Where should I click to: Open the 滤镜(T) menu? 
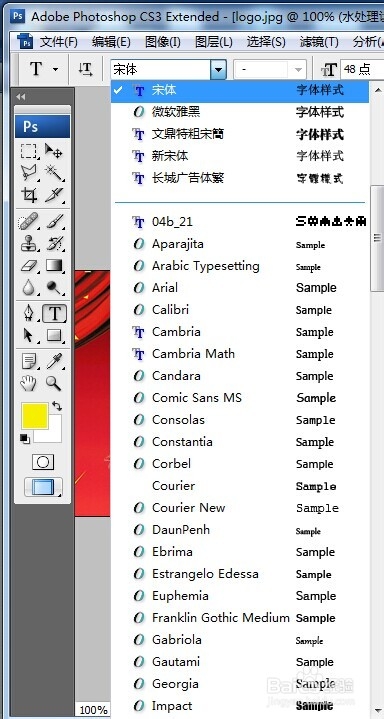point(319,42)
